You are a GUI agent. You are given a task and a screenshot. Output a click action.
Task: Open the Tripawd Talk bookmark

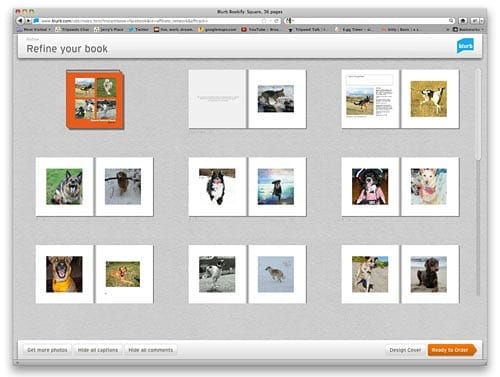tap(307, 29)
